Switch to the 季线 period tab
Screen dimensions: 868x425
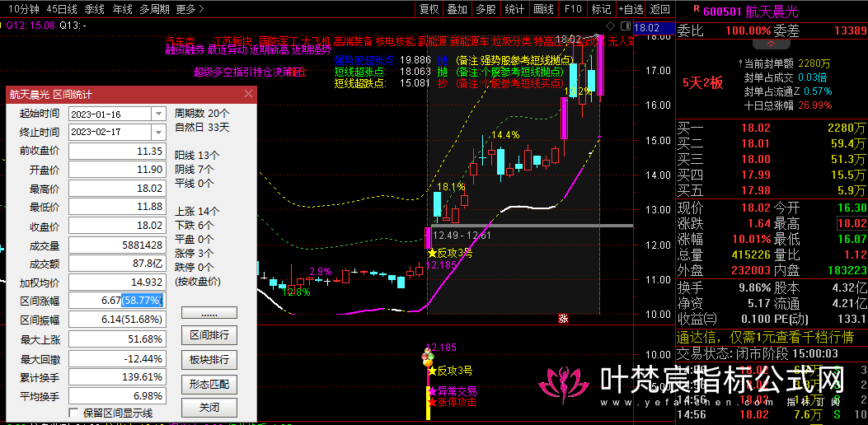95,9
